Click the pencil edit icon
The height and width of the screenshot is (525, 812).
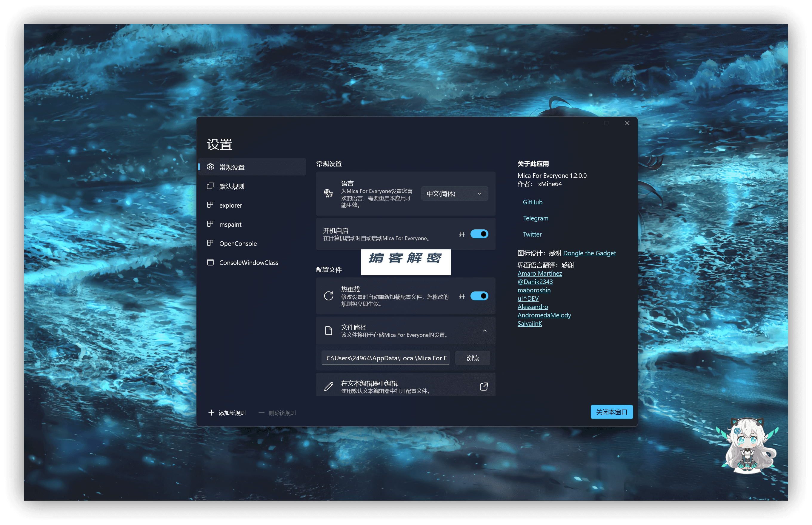(x=329, y=386)
